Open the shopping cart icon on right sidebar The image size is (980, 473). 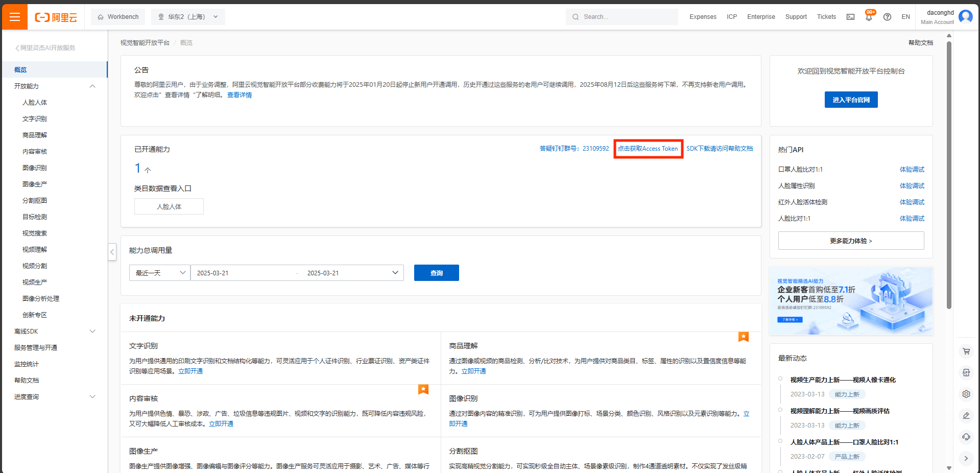pos(966,351)
